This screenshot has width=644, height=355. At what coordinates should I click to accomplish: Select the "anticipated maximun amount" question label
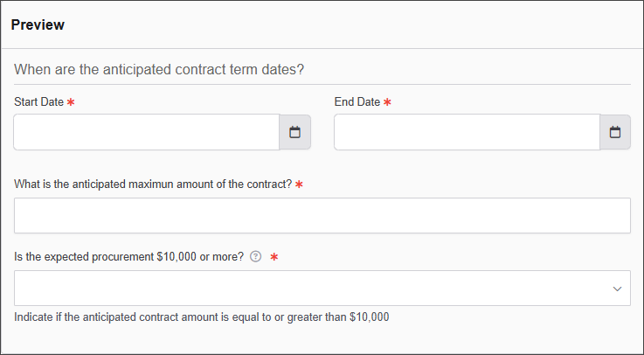click(153, 185)
